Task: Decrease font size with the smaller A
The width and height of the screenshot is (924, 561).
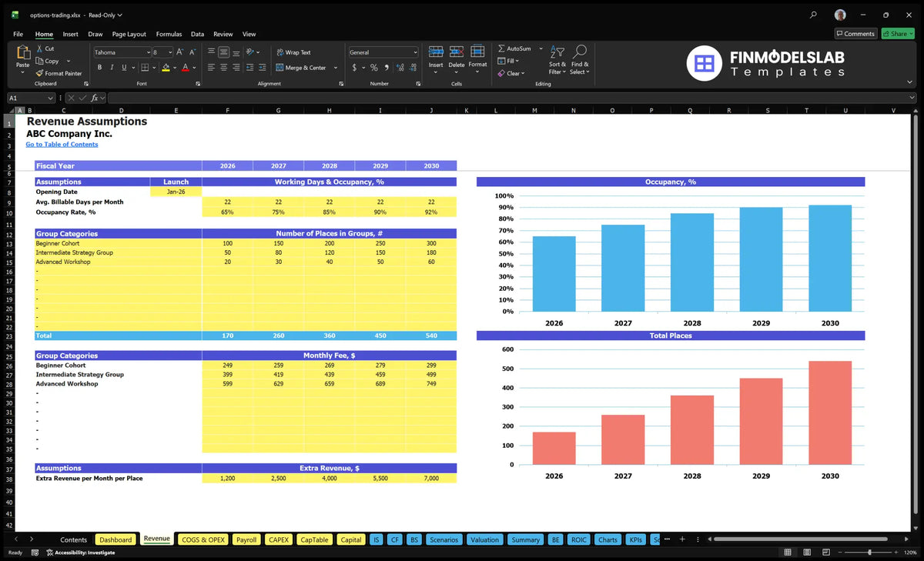Action: click(192, 52)
